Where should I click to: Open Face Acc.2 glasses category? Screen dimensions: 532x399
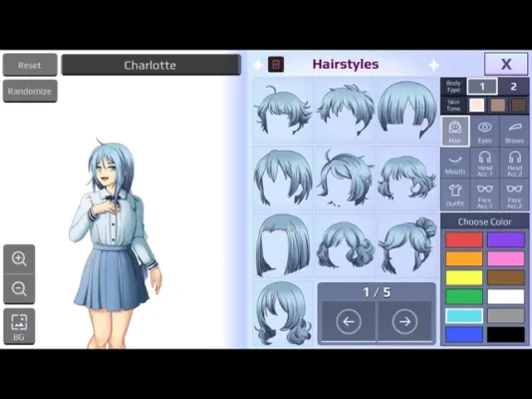click(x=514, y=195)
